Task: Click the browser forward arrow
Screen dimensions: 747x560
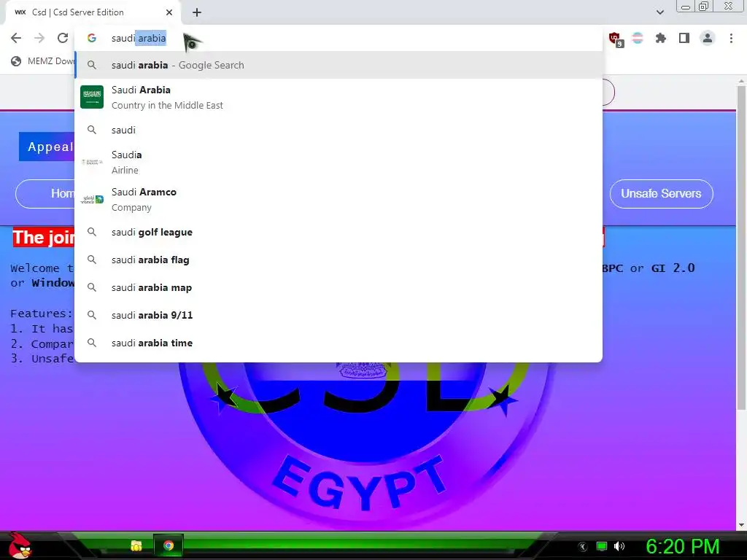Action: point(39,38)
